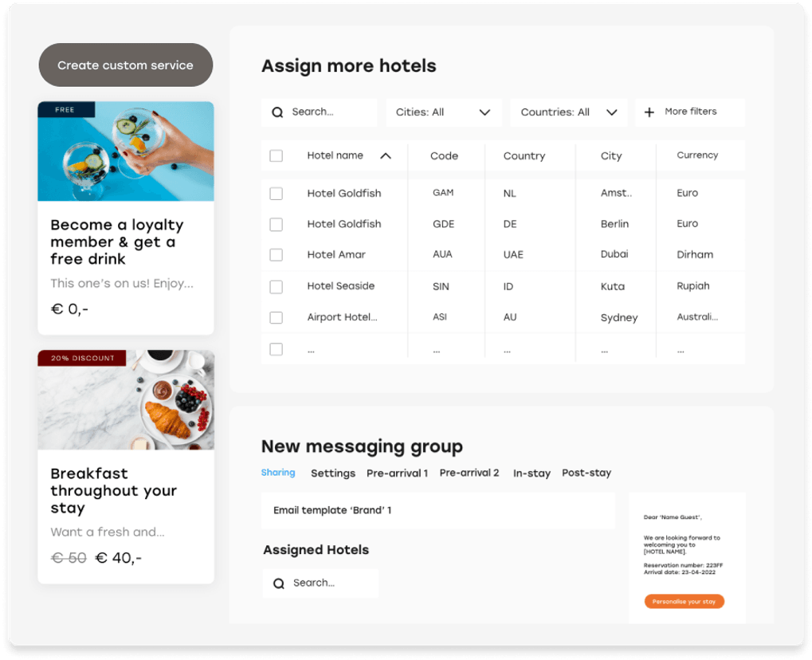812x660 pixels.
Task: Click the Amst.. city cell
Action: 616,193
